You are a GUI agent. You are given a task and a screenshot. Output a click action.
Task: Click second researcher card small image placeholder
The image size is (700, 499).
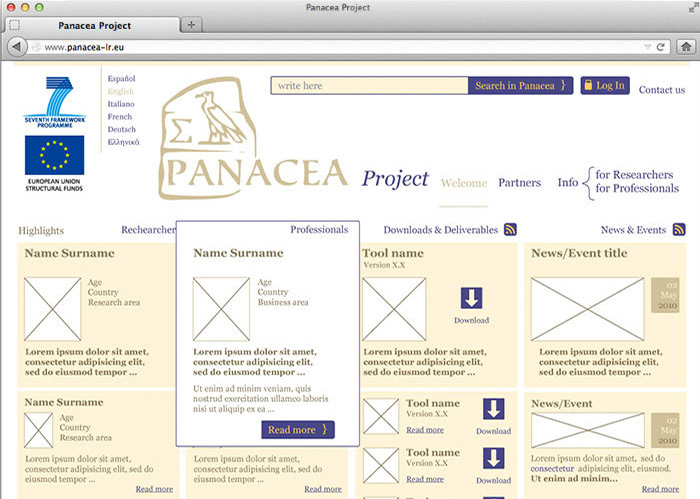click(38, 430)
